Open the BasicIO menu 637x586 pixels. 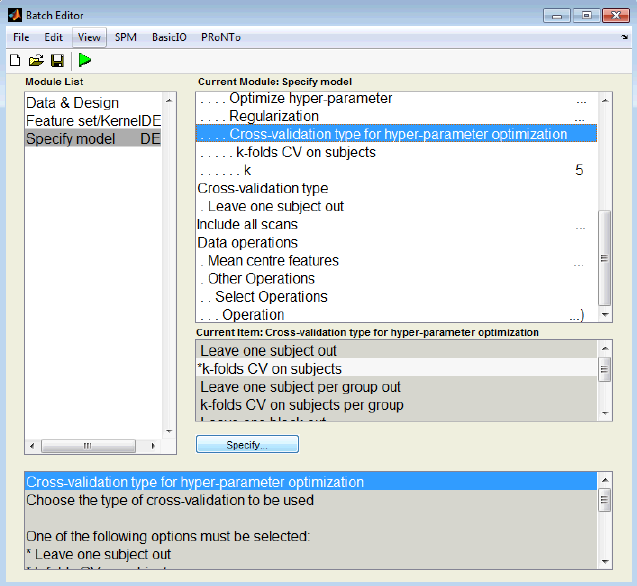169,37
